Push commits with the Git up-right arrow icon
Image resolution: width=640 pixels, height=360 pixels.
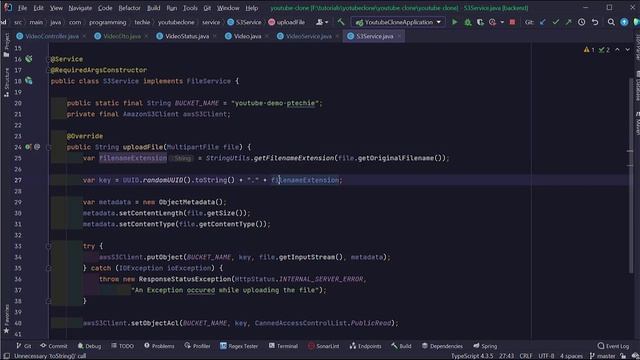568,22
